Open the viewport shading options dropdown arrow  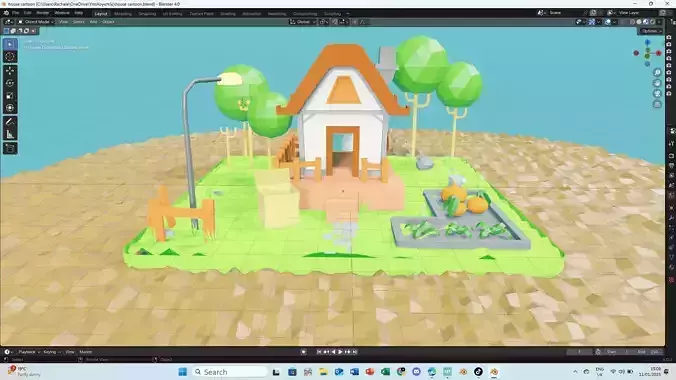point(659,22)
